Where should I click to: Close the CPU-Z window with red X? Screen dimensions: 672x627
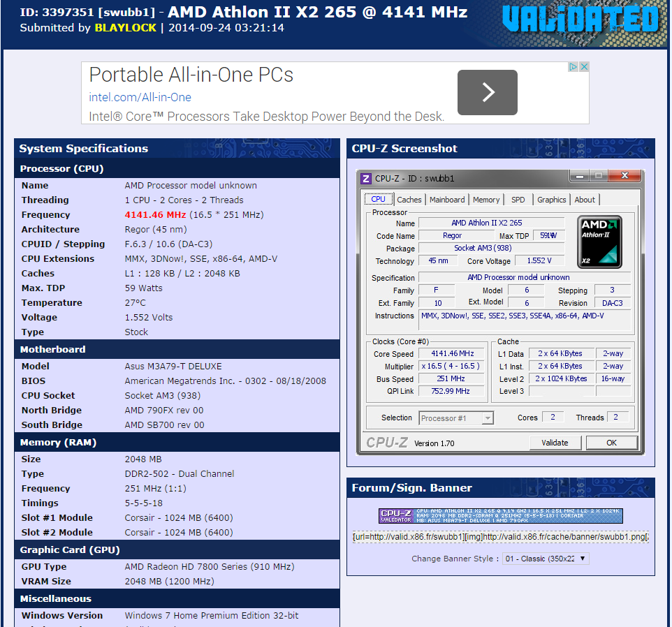pyautogui.click(x=624, y=176)
